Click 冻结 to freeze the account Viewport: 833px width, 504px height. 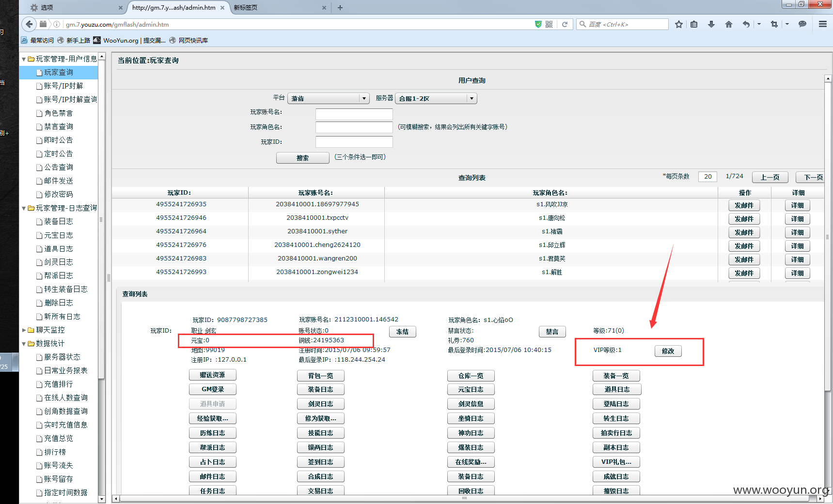point(403,332)
